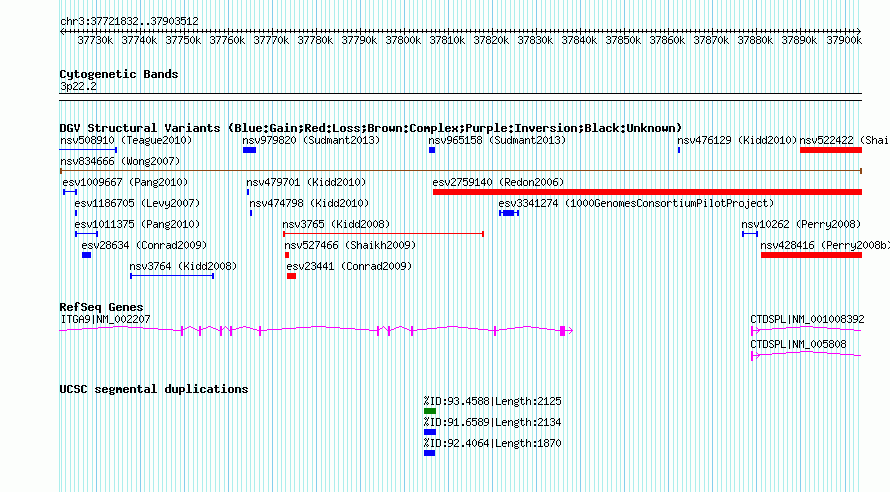This screenshot has height=492, width=890.
Task: Click the nsv3765 (Kidd2008) label
Action: coord(336,224)
